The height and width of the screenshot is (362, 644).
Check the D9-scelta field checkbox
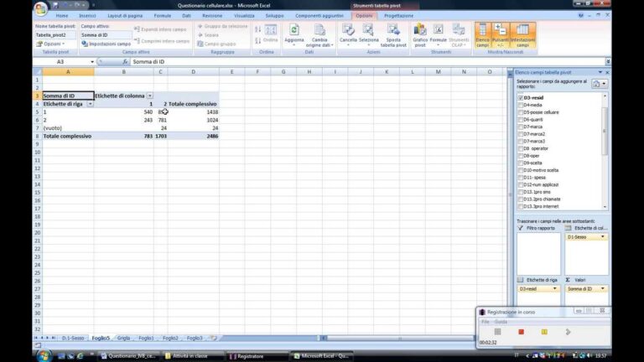tap(521, 163)
